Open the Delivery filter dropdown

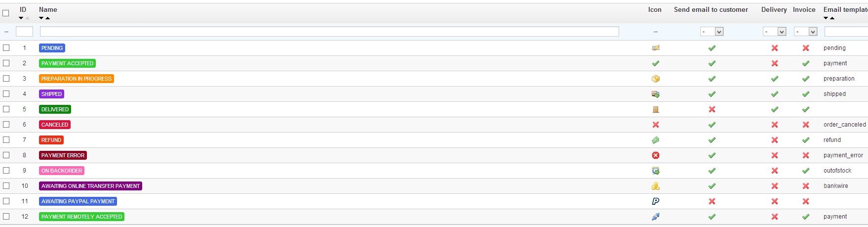[775, 32]
